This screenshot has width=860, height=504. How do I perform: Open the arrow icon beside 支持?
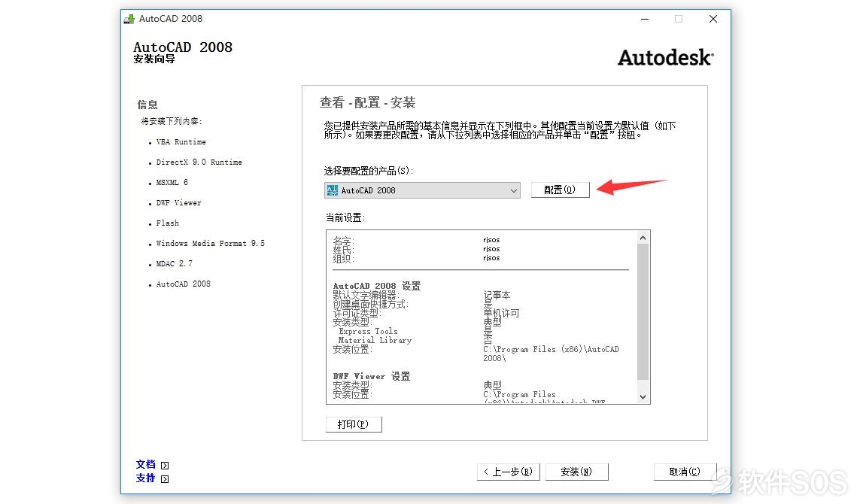(x=165, y=478)
